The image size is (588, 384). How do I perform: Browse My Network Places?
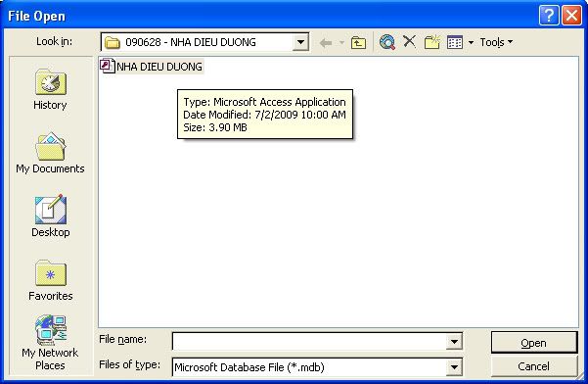[x=50, y=342]
